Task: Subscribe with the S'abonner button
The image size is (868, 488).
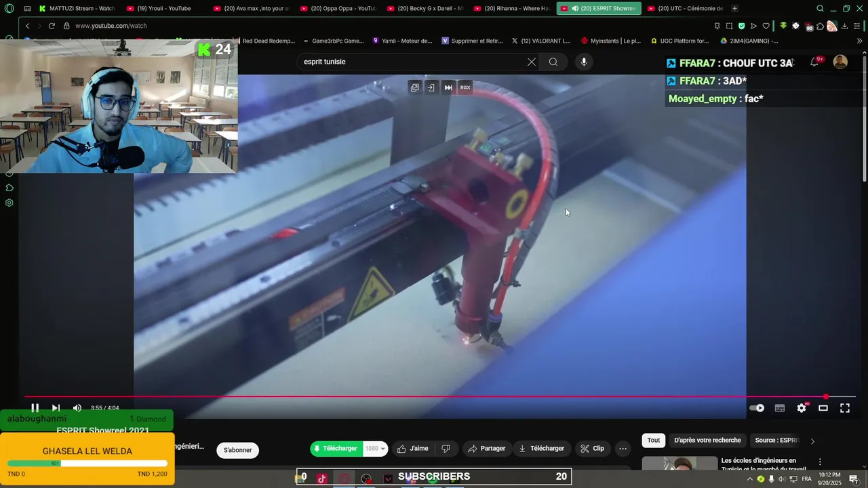Action: 238,450
